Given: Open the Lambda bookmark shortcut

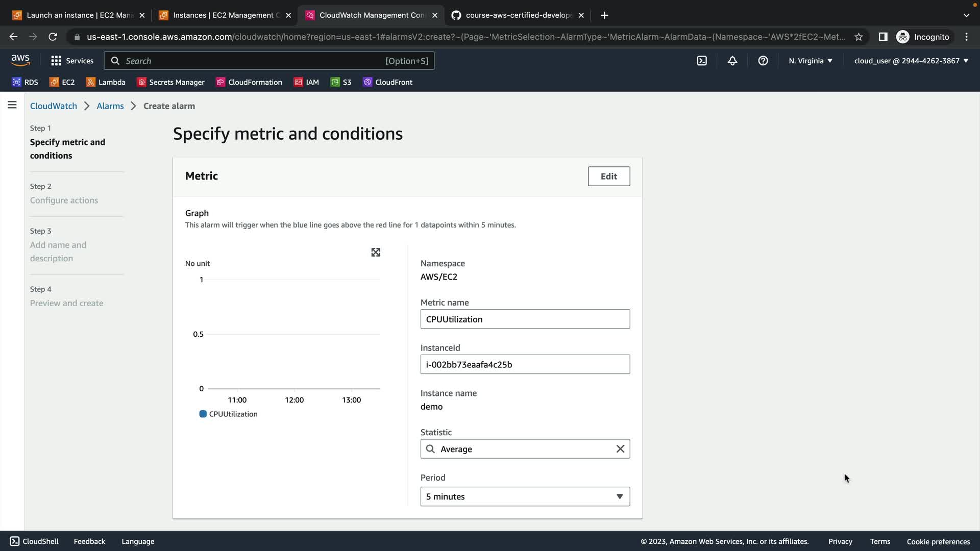Looking at the screenshot, I should [x=106, y=82].
